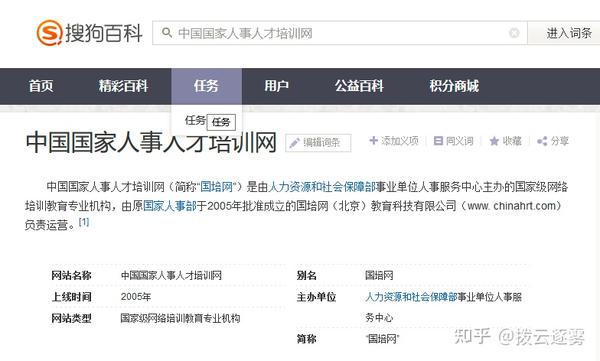Click the share icon beside 分享
600x361 pixels.
click(x=542, y=141)
